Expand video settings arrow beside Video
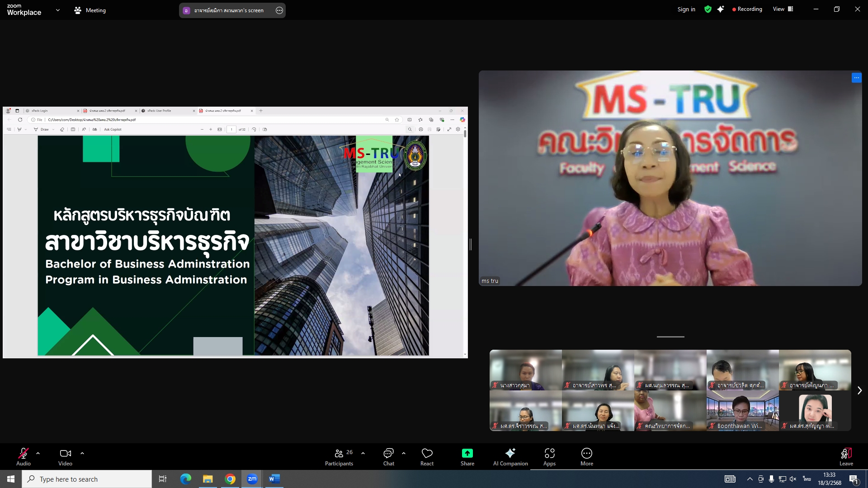This screenshot has height=488, width=868. 82,453
